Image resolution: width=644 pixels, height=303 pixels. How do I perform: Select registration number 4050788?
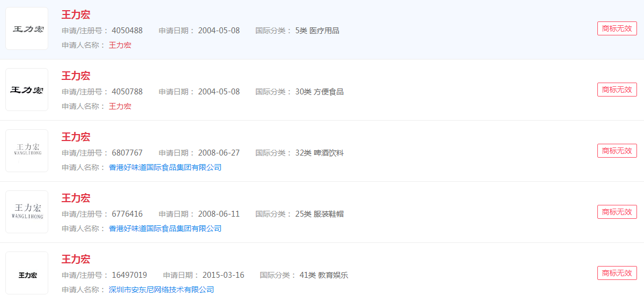pyautogui.click(x=127, y=92)
